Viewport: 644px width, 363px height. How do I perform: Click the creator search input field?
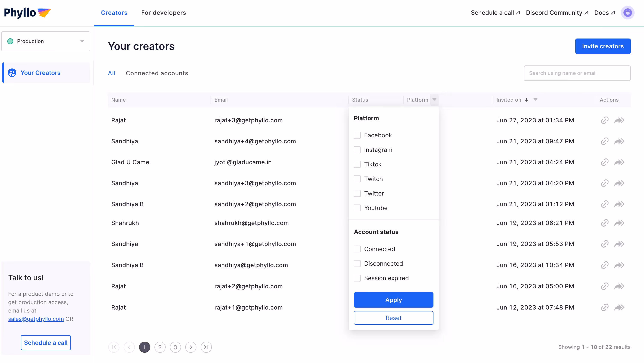(577, 73)
